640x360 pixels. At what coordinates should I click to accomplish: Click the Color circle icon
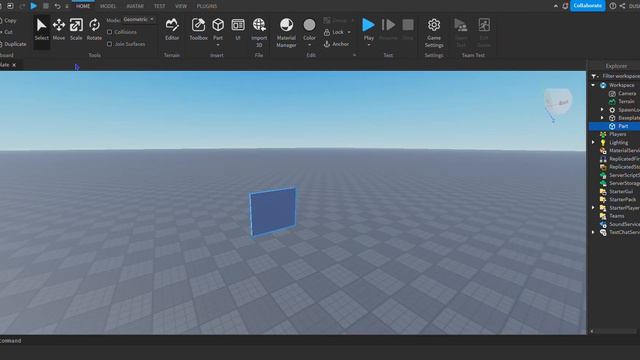(309, 25)
